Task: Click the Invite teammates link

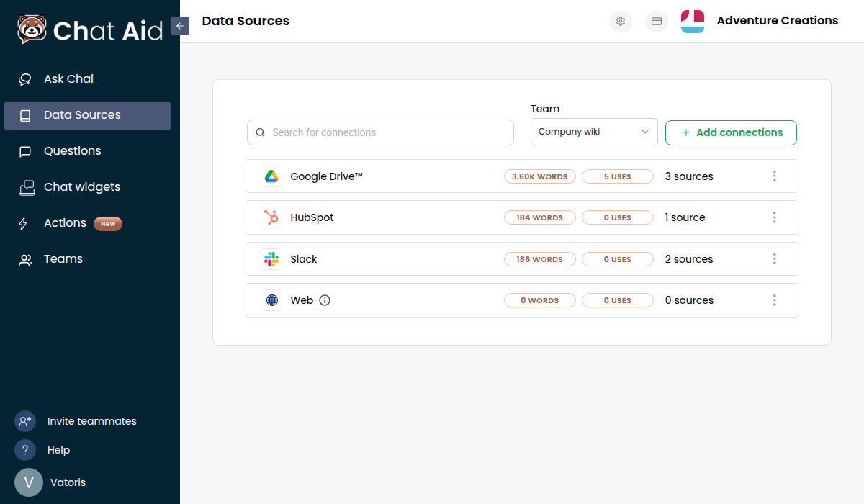Action: (x=92, y=421)
